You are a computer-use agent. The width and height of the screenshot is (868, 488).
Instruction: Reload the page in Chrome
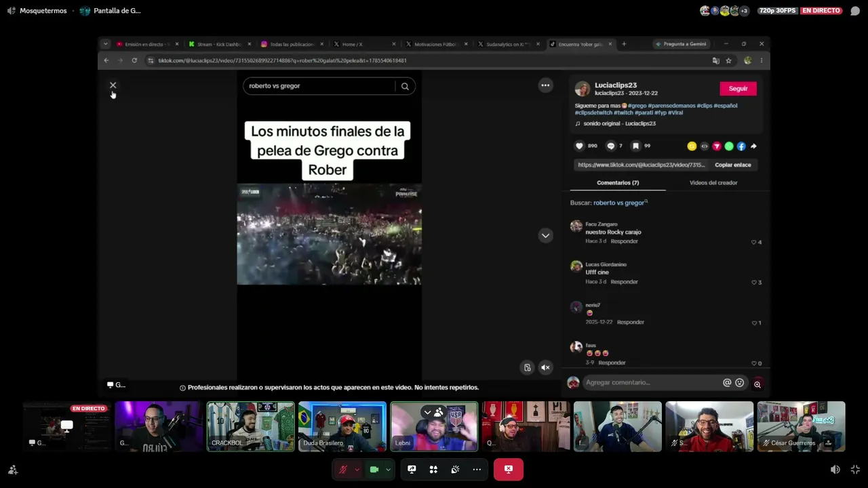coord(134,60)
